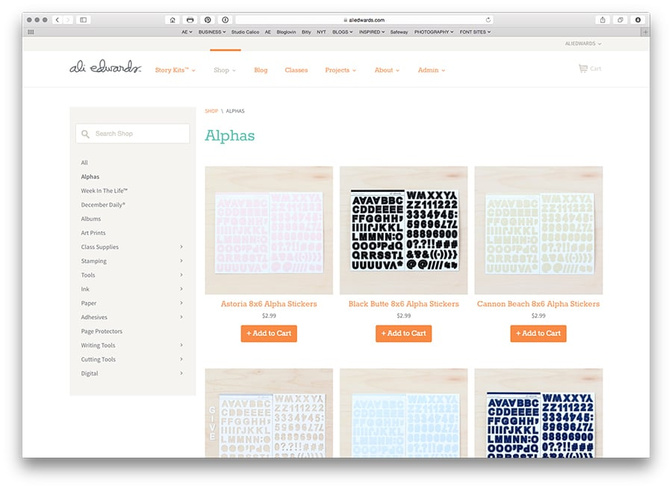
Task: Expand the Adhesives category arrow
Action: point(181,317)
